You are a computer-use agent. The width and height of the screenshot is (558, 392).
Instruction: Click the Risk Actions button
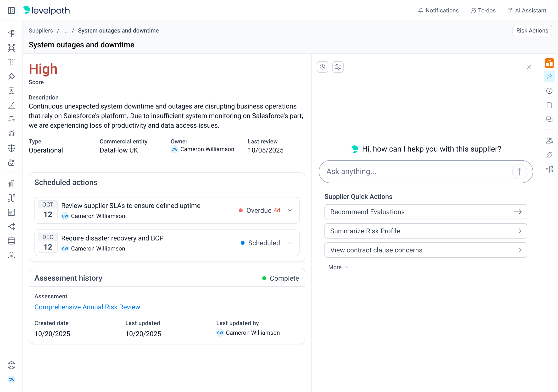click(532, 31)
